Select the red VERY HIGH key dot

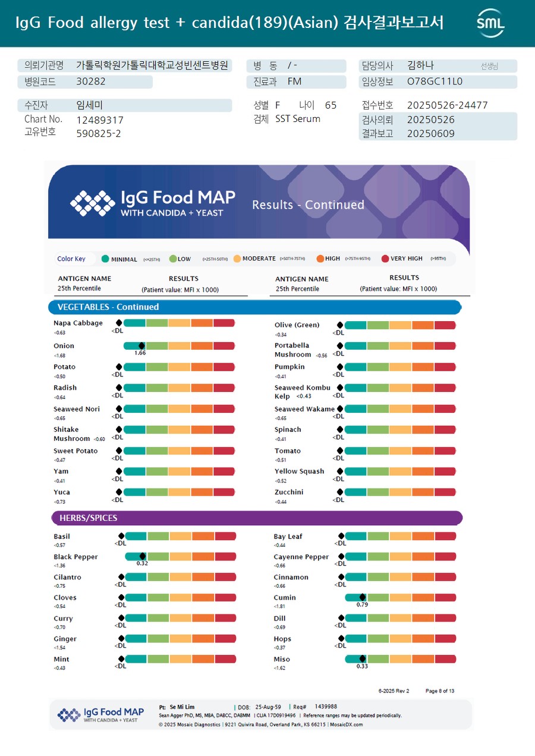pos(385,259)
